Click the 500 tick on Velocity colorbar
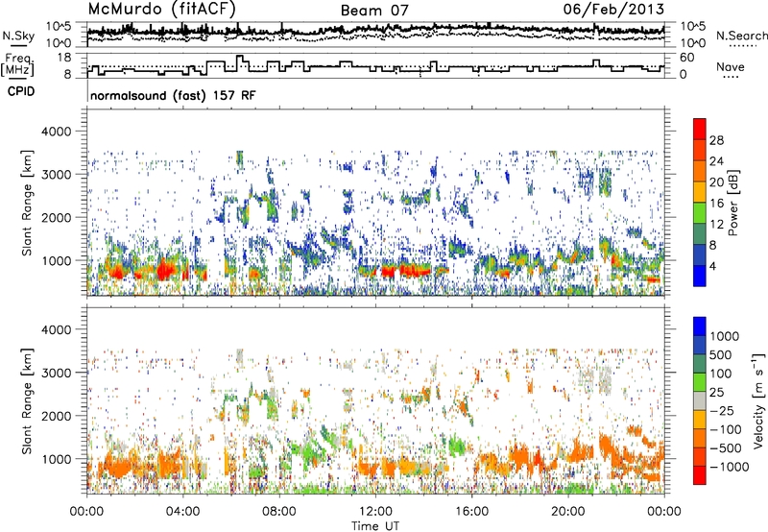 tap(722, 354)
